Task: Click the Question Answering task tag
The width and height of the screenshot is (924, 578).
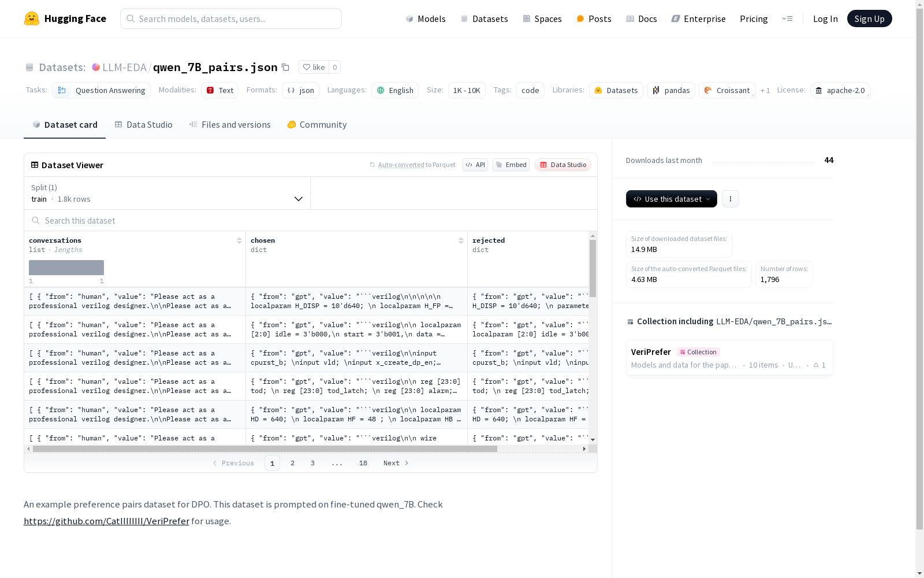Action: pos(101,90)
